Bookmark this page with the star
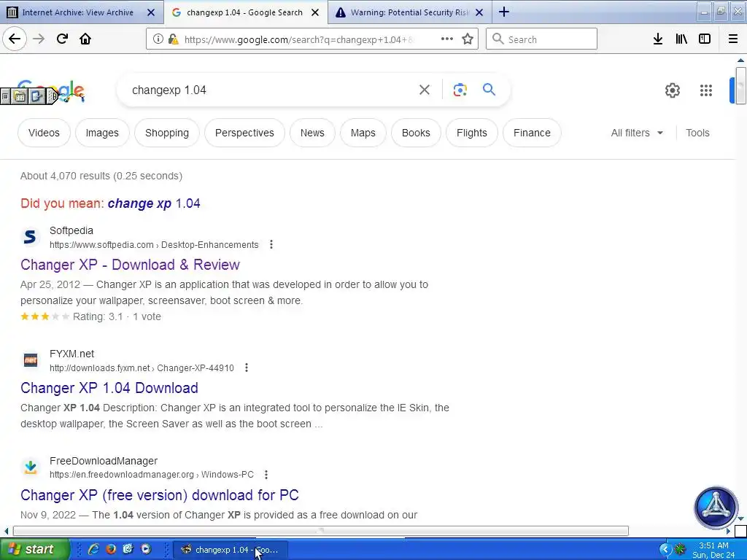Image resolution: width=747 pixels, height=560 pixels. (x=468, y=39)
